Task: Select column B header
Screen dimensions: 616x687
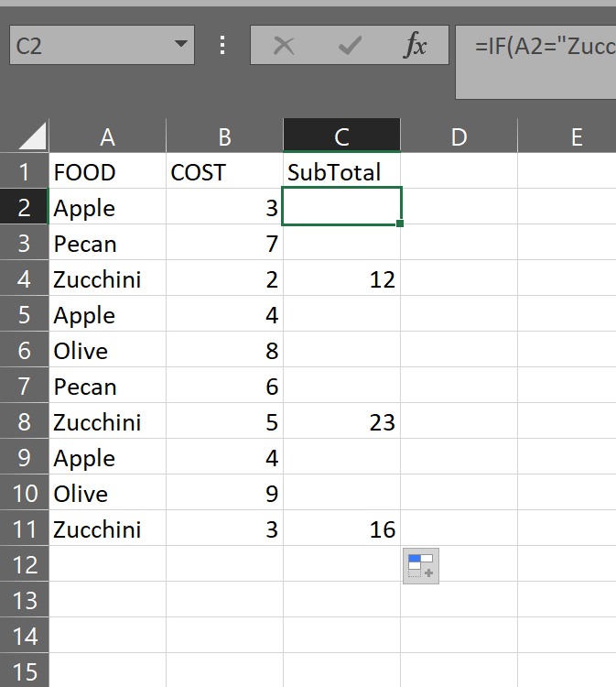Action: (x=224, y=137)
